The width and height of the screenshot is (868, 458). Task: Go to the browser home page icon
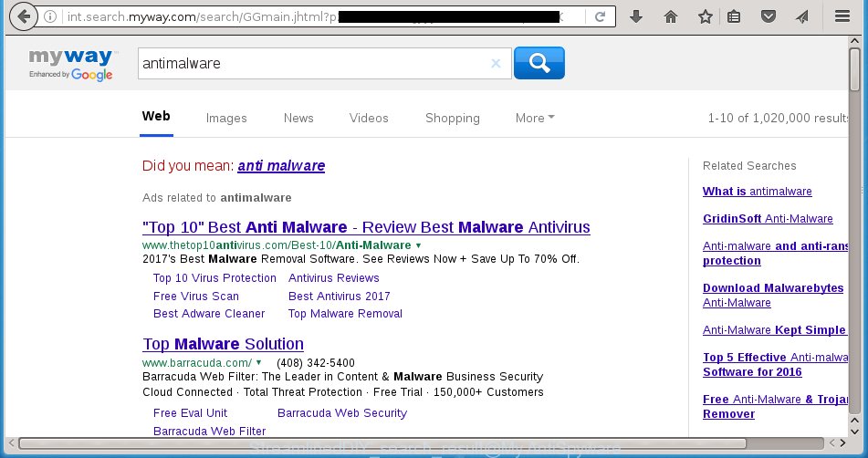pyautogui.click(x=670, y=16)
